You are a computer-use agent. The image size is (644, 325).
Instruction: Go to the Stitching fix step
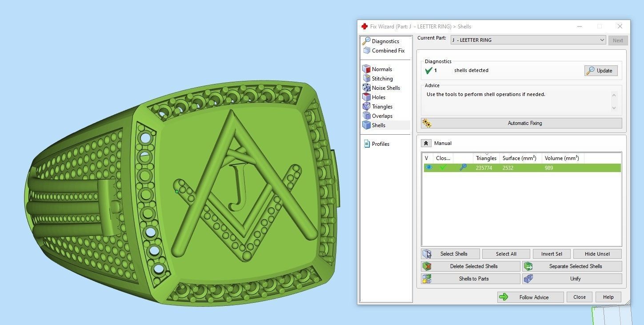[x=382, y=79]
